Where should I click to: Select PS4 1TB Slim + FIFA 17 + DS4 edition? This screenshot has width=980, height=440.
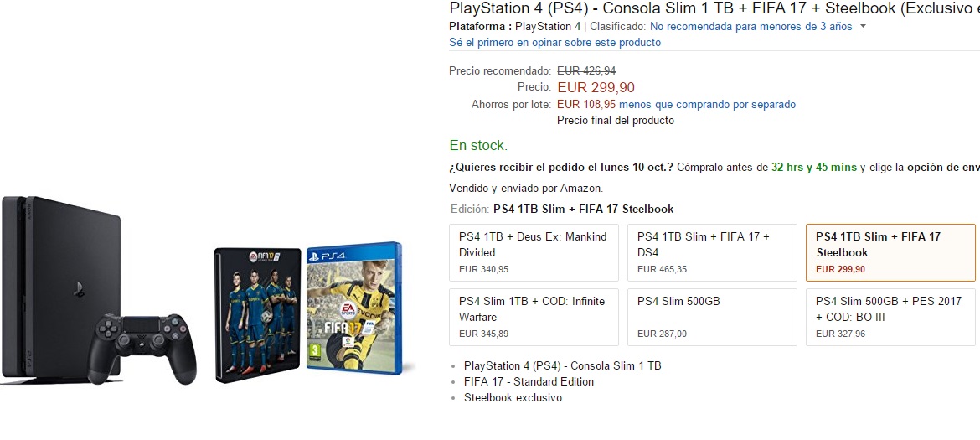tap(712, 252)
